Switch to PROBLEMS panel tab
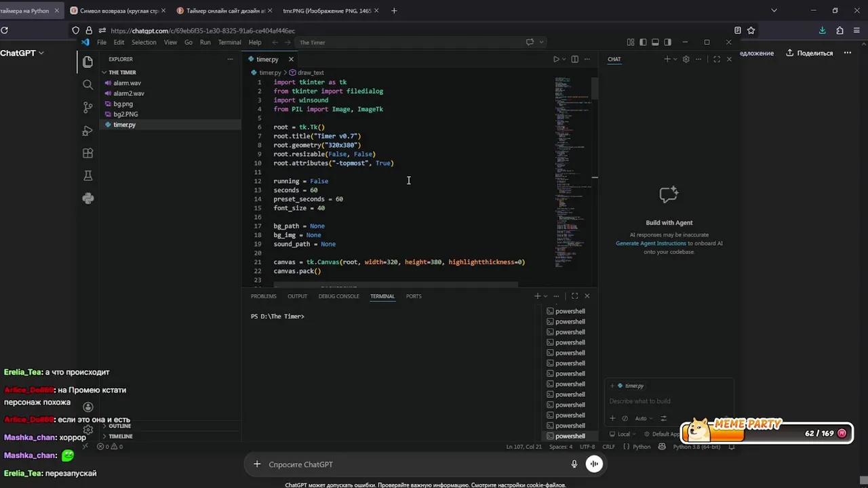 coord(263,296)
